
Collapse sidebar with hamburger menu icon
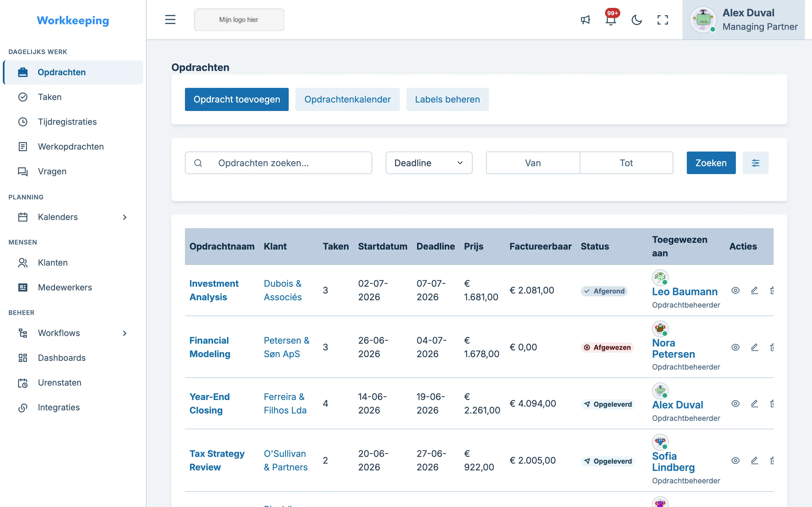pyautogui.click(x=170, y=19)
